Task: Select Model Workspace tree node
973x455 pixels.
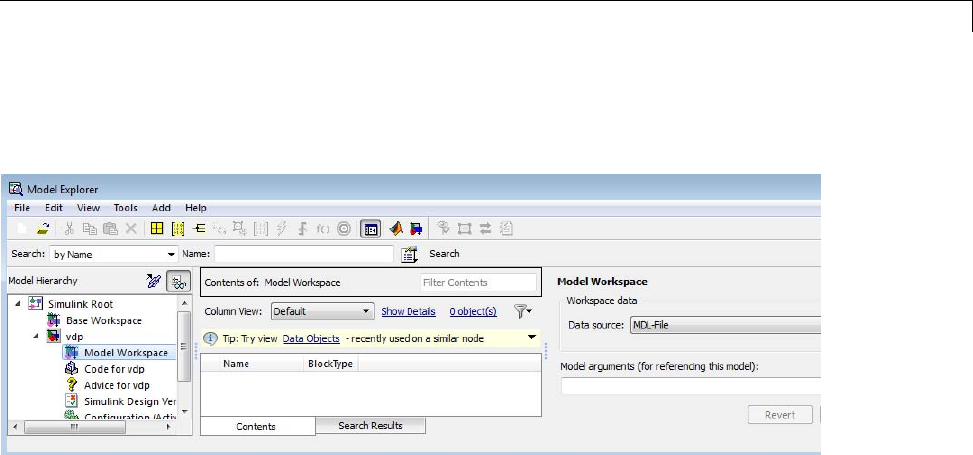Action: 126,353
